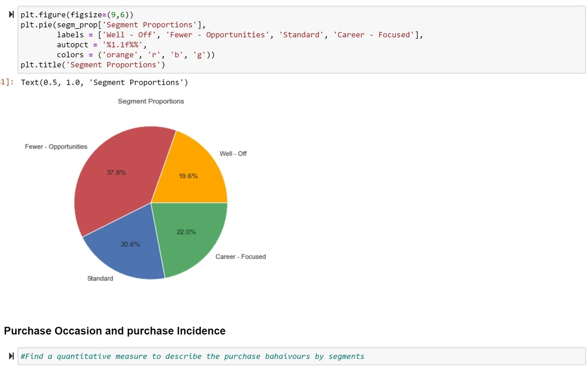Focus the '#Find a quantitative measure' cell
Image resolution: width=588 pixels, height=368 pixels.
point(302,356)
